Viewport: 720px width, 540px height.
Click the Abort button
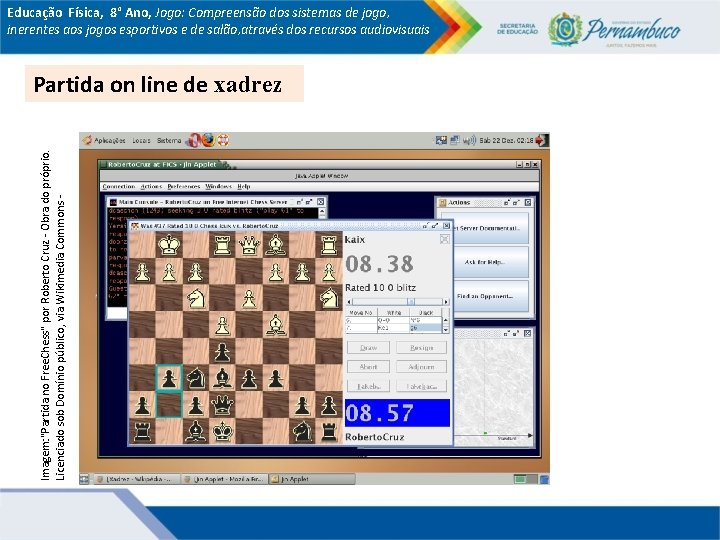click(368, 367)
